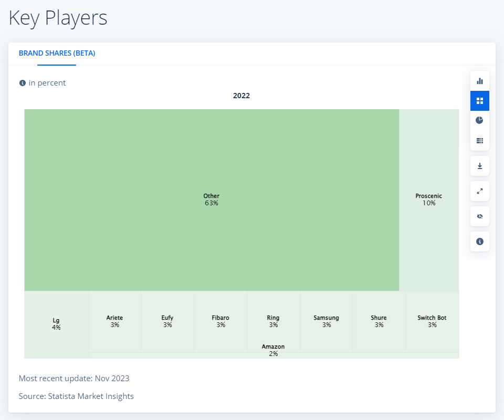Select the Other 63% treemap block

pyautogui.click(x=212, y=200)
